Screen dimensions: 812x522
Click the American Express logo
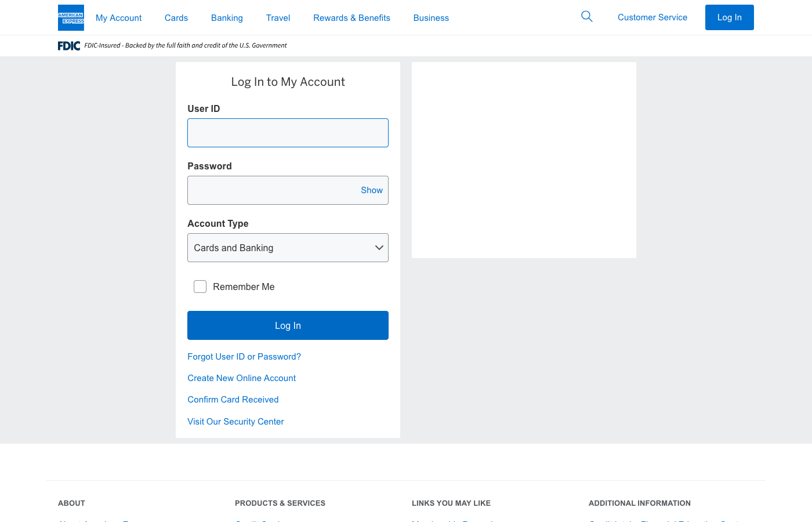point(71,17)
